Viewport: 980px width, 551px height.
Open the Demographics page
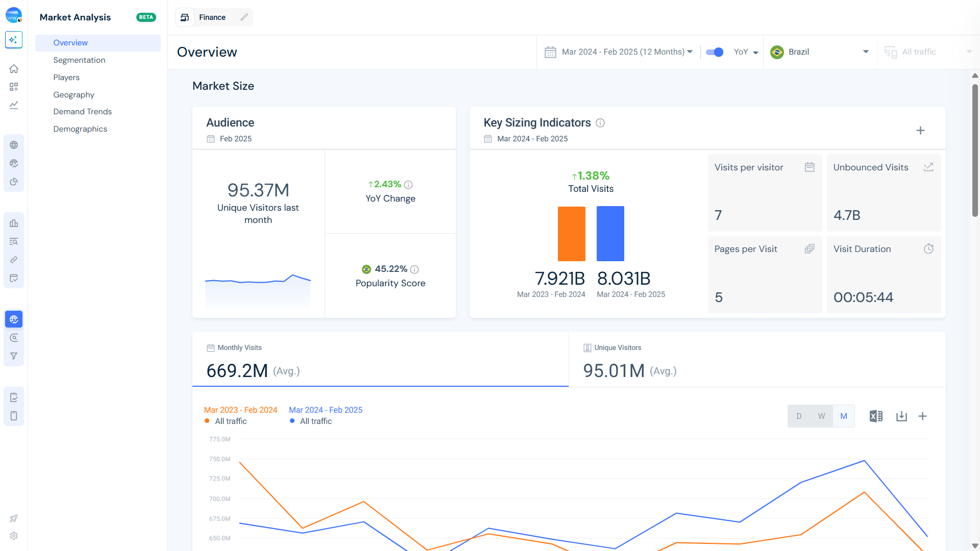pos(80,129)
